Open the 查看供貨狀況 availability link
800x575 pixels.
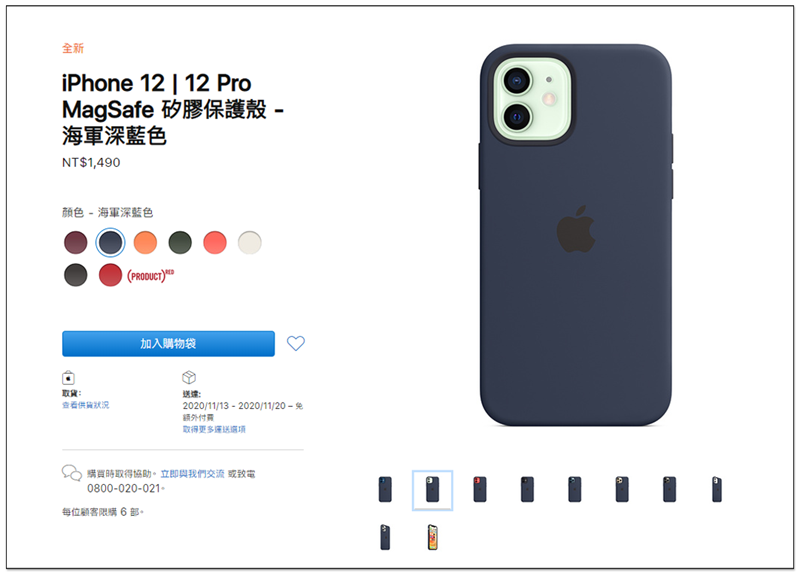pyautogui.click(x=86, y=405)
